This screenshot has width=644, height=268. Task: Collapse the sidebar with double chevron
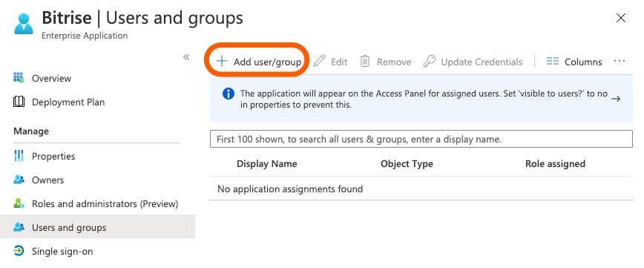186,57
